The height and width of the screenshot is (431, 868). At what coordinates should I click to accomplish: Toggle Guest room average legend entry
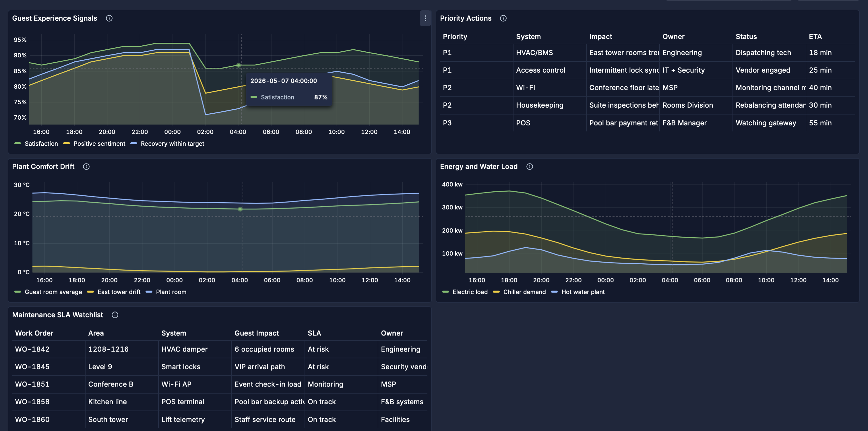(x=48, y=292)
